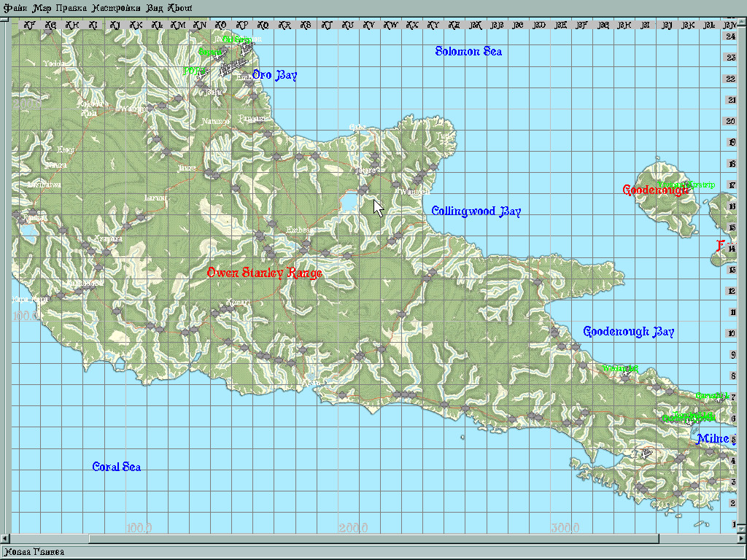Select the unlabeled airfield icon west of Milne Bay
Screen dimensions: 747x560
[x=645, y=454]
